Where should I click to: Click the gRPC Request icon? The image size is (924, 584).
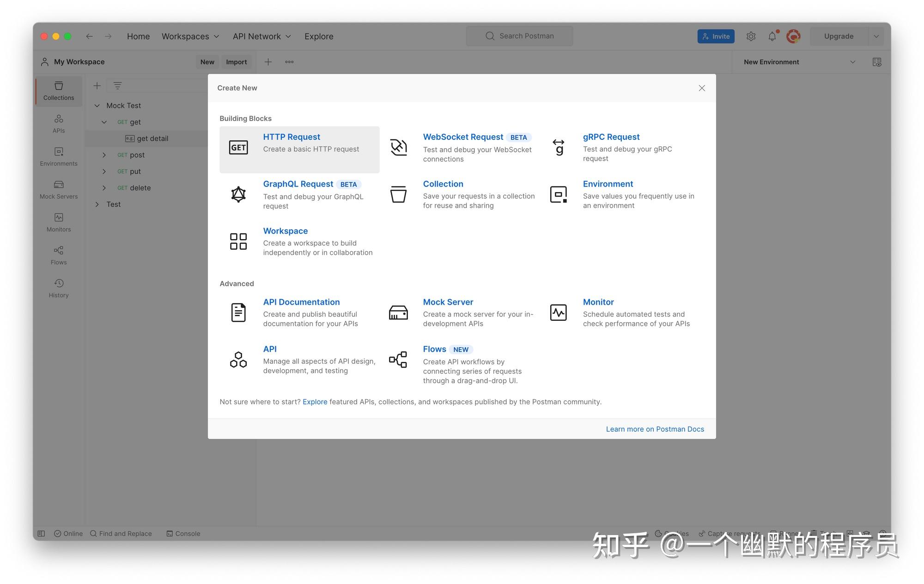pyautogui.click(x=559, y=148)
